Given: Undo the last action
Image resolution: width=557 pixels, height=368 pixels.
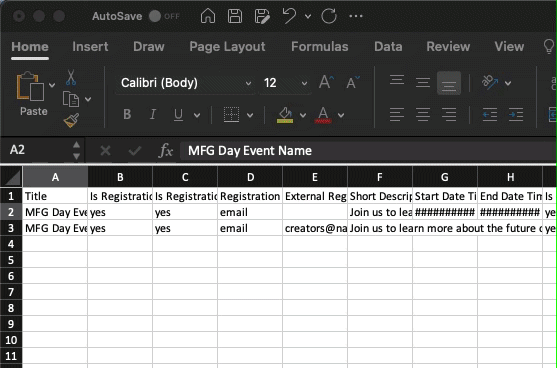Looking at the screenshot, I should click(x=289, y=16).
